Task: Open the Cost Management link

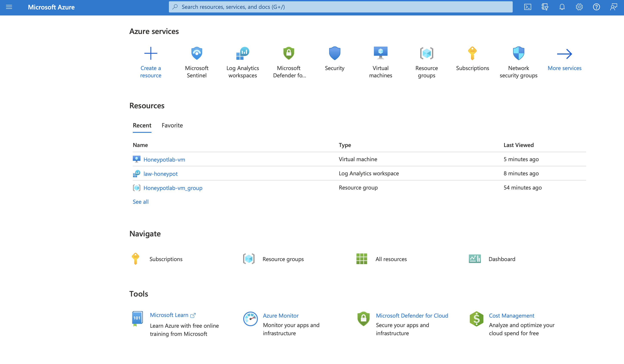Action: click(x=511, y=315)
